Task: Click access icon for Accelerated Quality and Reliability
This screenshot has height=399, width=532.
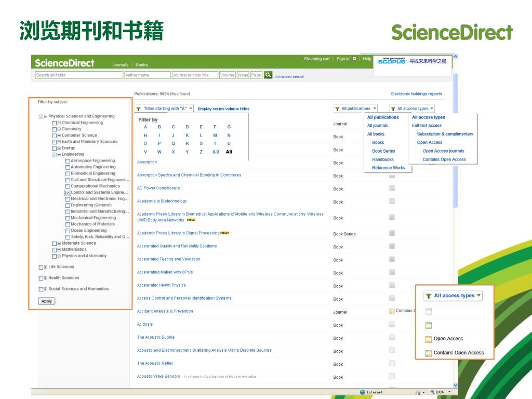Action: (392, 246)
